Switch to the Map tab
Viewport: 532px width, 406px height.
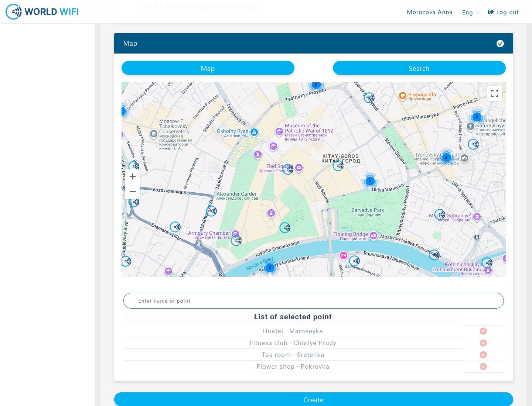tap(208, 68)
